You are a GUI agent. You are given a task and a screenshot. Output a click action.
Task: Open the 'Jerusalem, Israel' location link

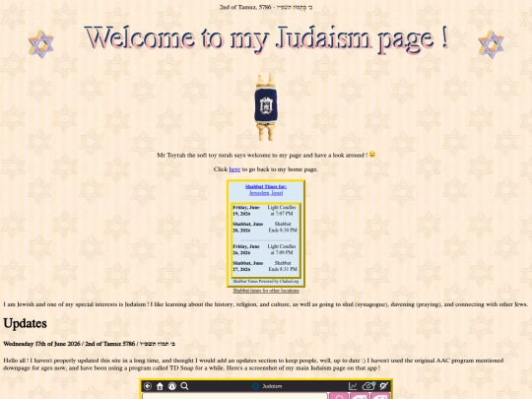tap(266, 193)
